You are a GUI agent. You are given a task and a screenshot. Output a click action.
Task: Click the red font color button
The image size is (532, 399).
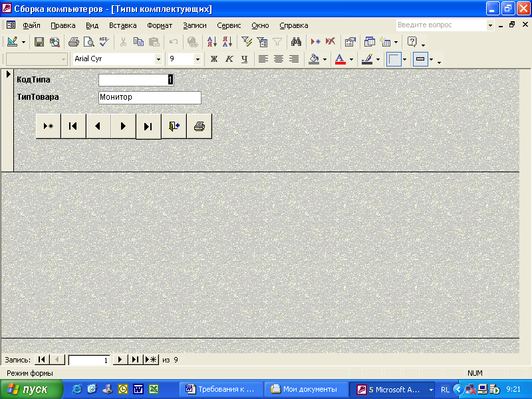(x=340, y=59)
